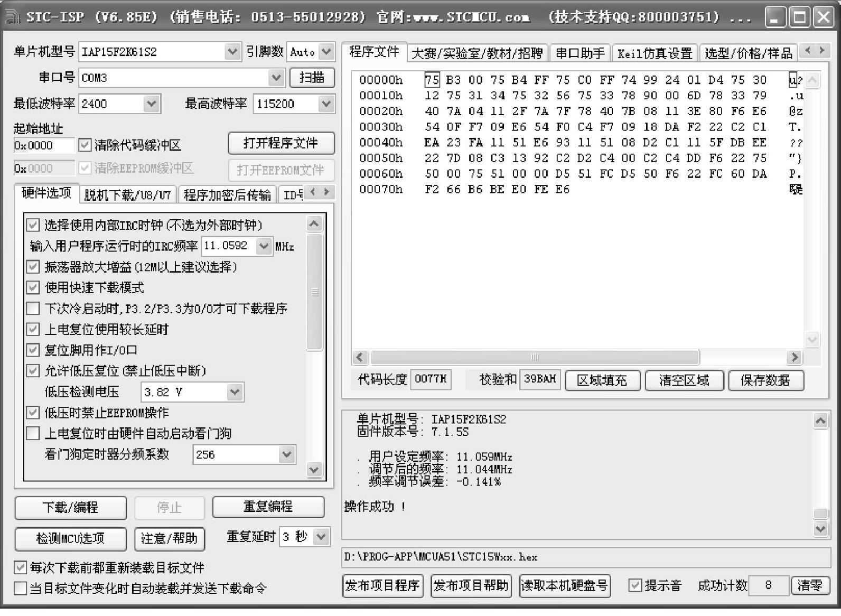Click 起始地址 0x0000 input field
Screen dimensions: 841x616
[x=44, y=145]
